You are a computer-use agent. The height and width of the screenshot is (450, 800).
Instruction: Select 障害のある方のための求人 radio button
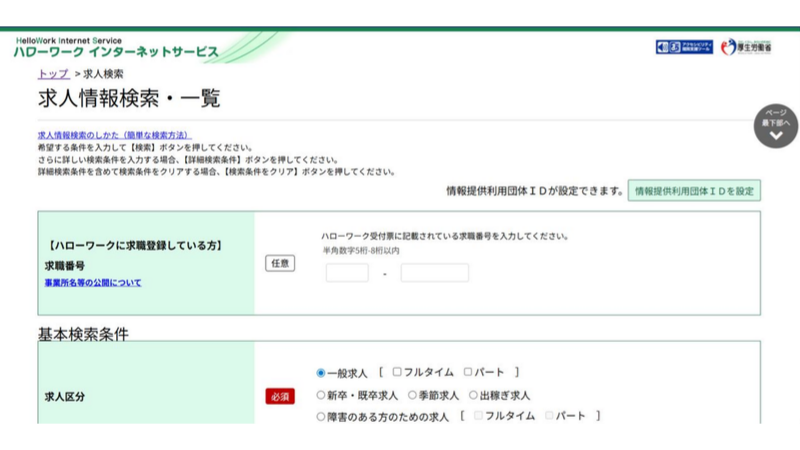[320, 417]
